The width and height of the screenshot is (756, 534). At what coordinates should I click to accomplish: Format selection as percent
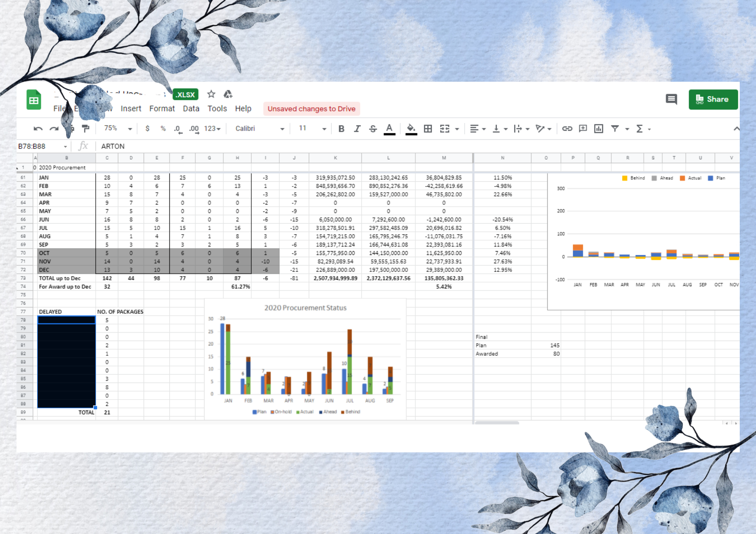163,128
